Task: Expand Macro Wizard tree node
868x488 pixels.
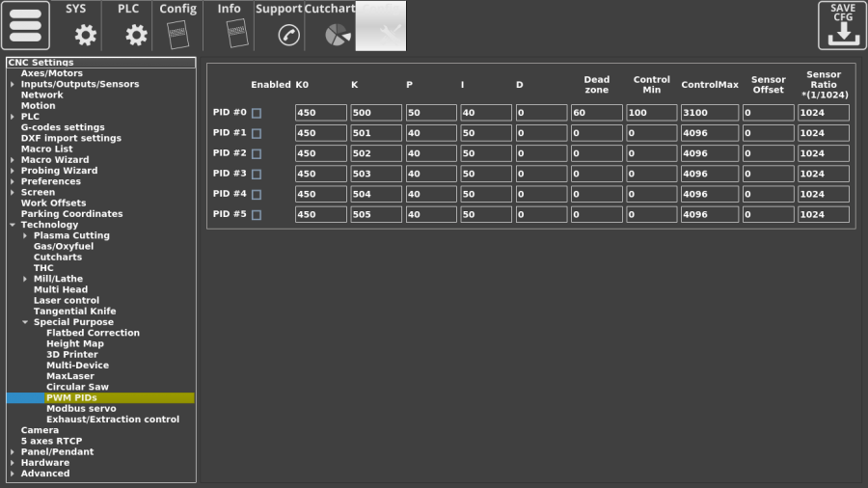Action: tap(13, 160)
